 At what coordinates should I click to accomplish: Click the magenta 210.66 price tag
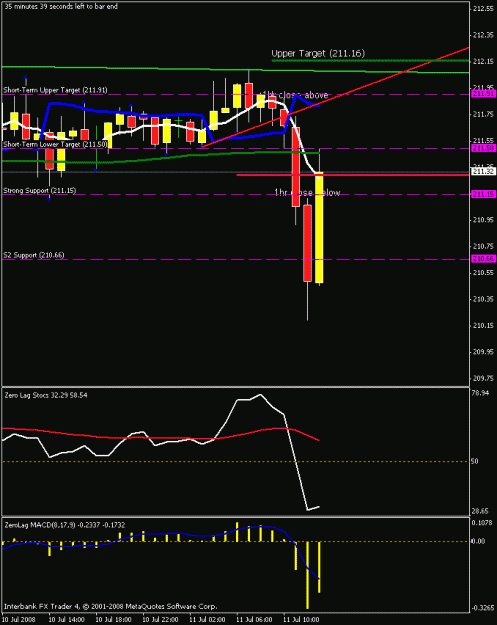pyautogui.click(x=483, y=259)
